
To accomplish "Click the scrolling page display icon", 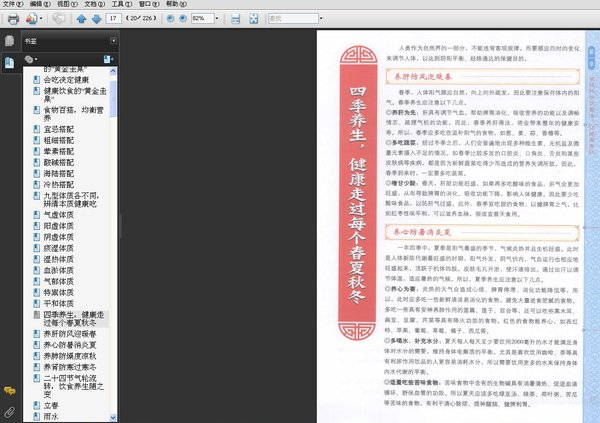I will [x=235, y=18].
